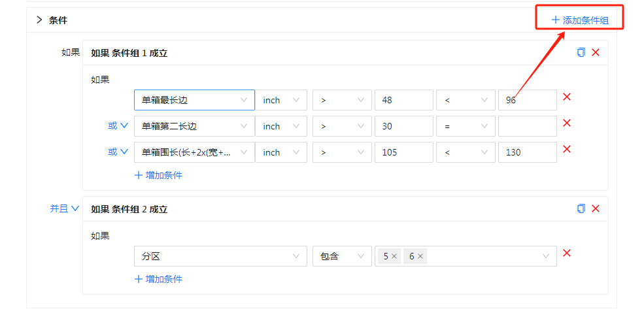This screenshot has height=313, width=644.
Task: Change the 或 operator on the 单箱第二长边 row
Action: (x=118, y=126)
